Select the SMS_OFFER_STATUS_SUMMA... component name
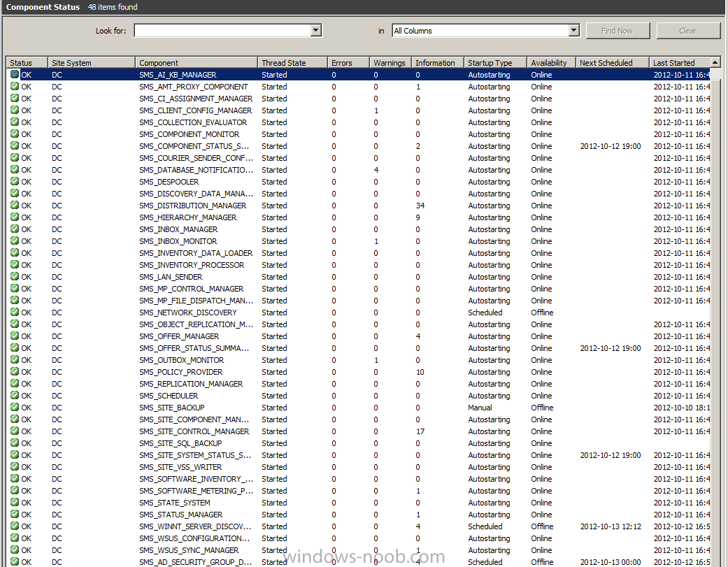Image resolution: width=728 pixels, height=567 pixels. pyautogui.click(x=194, y=348)
